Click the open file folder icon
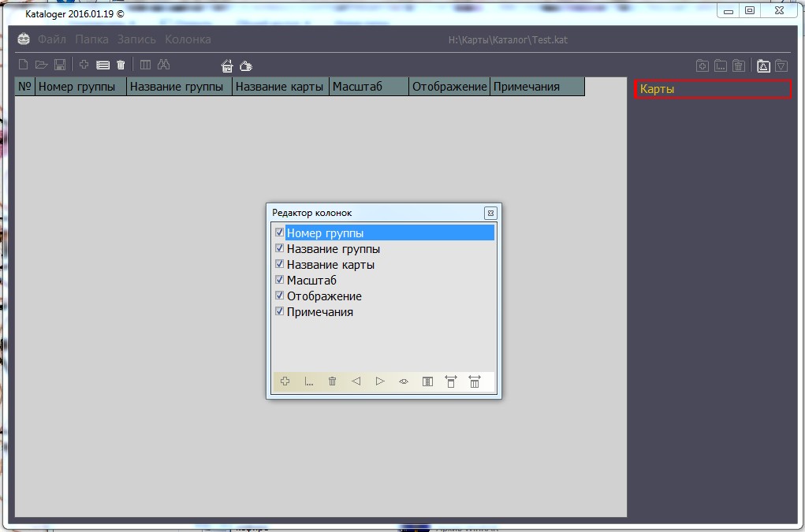 pos(42,65)
